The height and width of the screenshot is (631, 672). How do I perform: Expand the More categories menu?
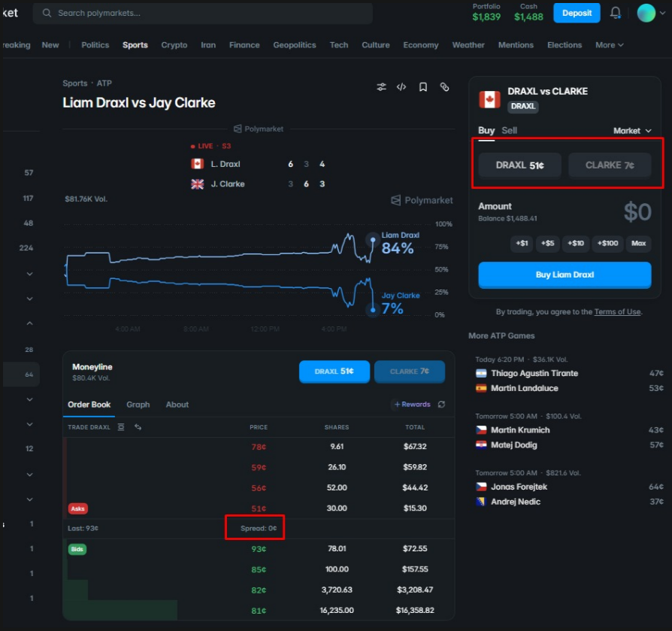click(609, 45)
